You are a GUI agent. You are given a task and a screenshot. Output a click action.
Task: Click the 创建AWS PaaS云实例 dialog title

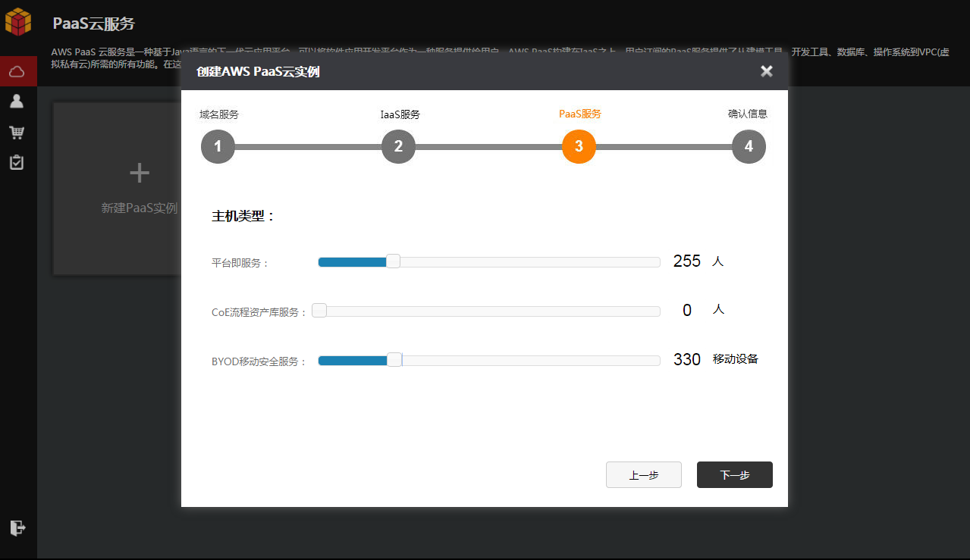[x=258, y=72]
